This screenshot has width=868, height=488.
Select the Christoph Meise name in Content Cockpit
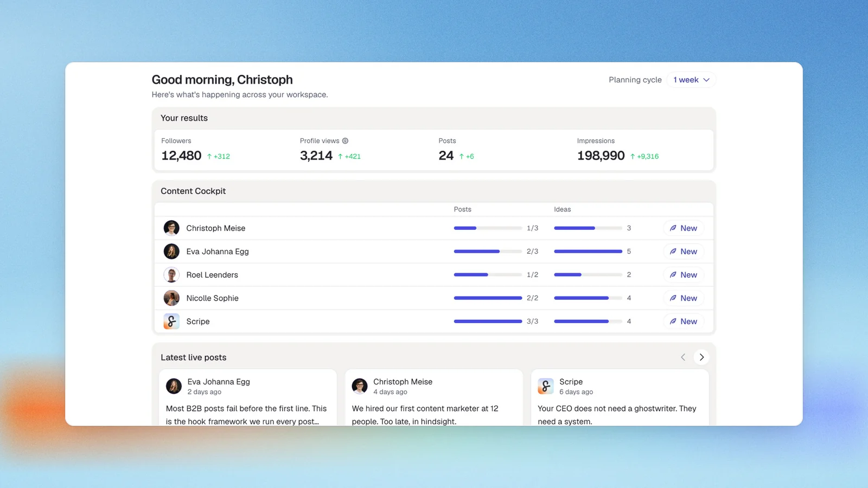tap(216, 228)
